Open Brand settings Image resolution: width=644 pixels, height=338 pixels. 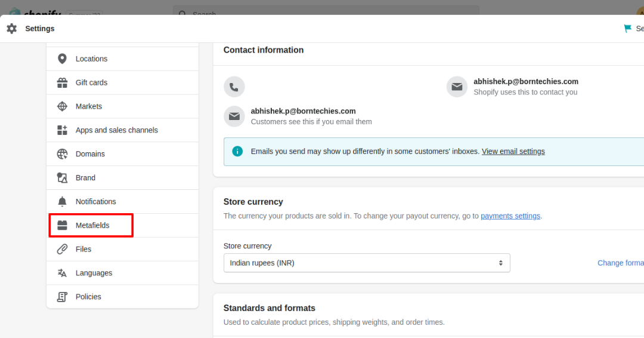pyautogui.click(x=122, y=178)
